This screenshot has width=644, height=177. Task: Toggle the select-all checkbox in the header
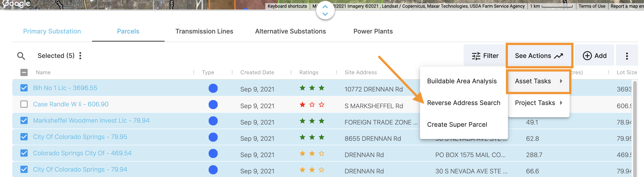24,72
